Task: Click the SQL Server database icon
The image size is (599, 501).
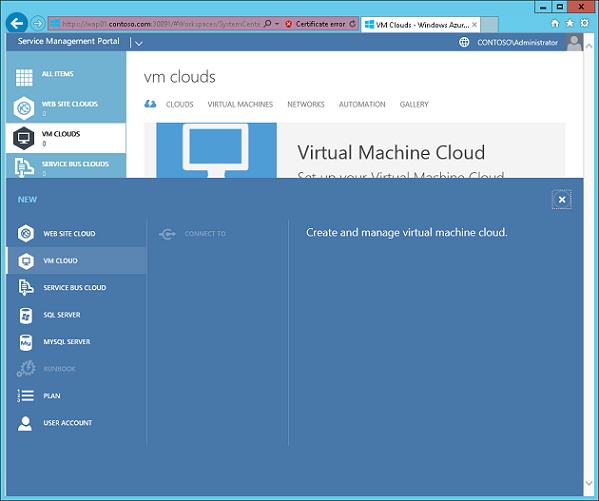Action: (x=26, y=315)
